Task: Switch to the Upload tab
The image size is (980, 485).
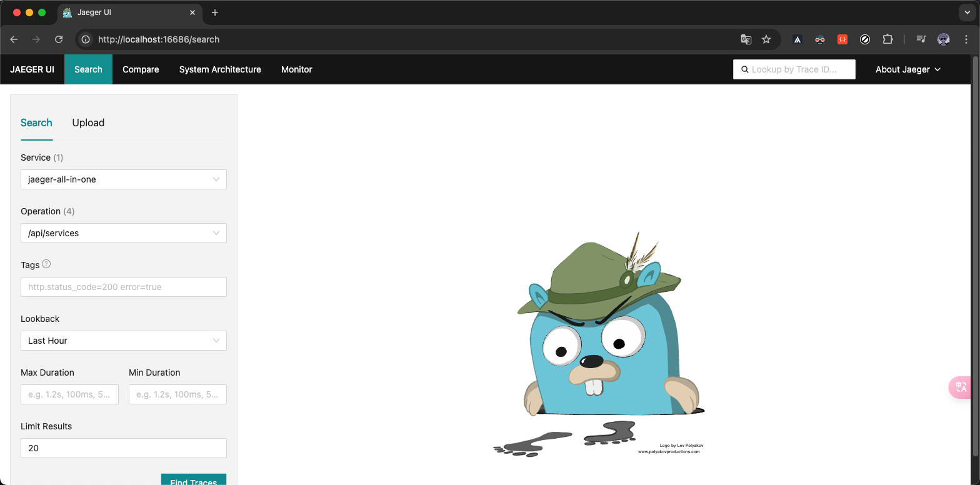Action: click(88, 122)
